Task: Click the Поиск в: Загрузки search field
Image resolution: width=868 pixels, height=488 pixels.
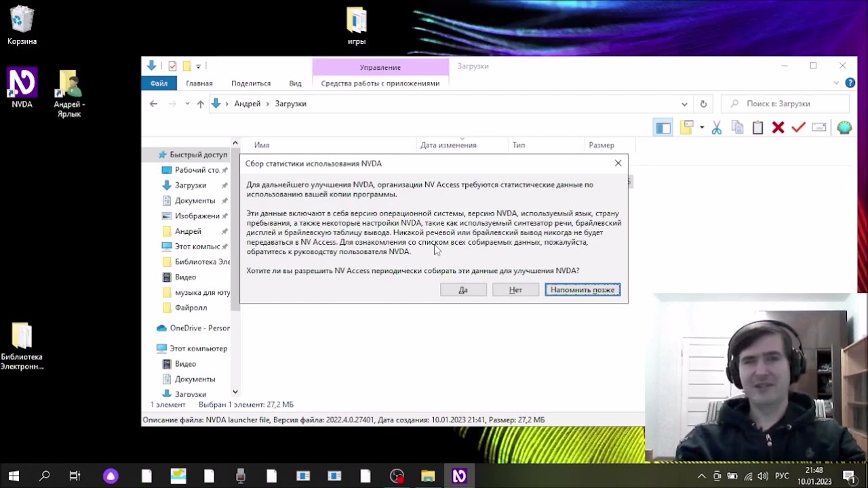Action: 785,104
